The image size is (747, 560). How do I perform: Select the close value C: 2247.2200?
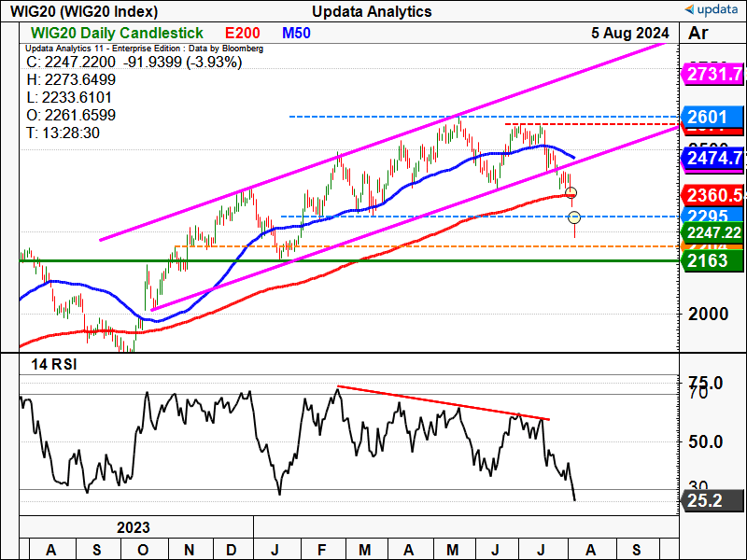(x=71, y=62)
